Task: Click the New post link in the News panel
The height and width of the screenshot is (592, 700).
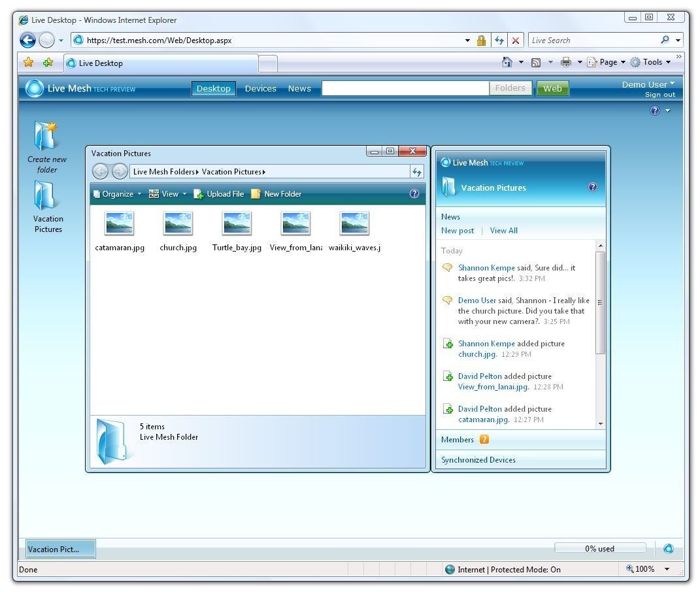Action: coord(457,230)
